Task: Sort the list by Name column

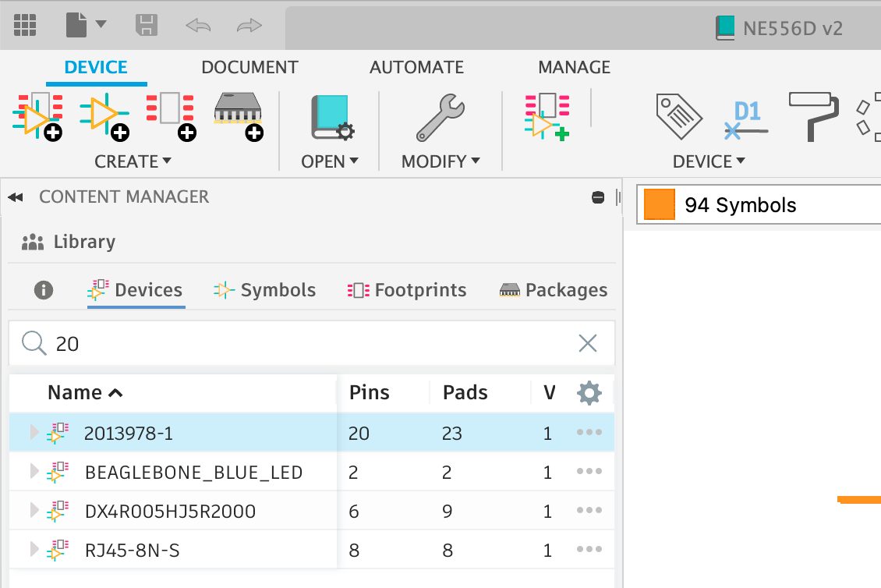Action: point(85,392)
